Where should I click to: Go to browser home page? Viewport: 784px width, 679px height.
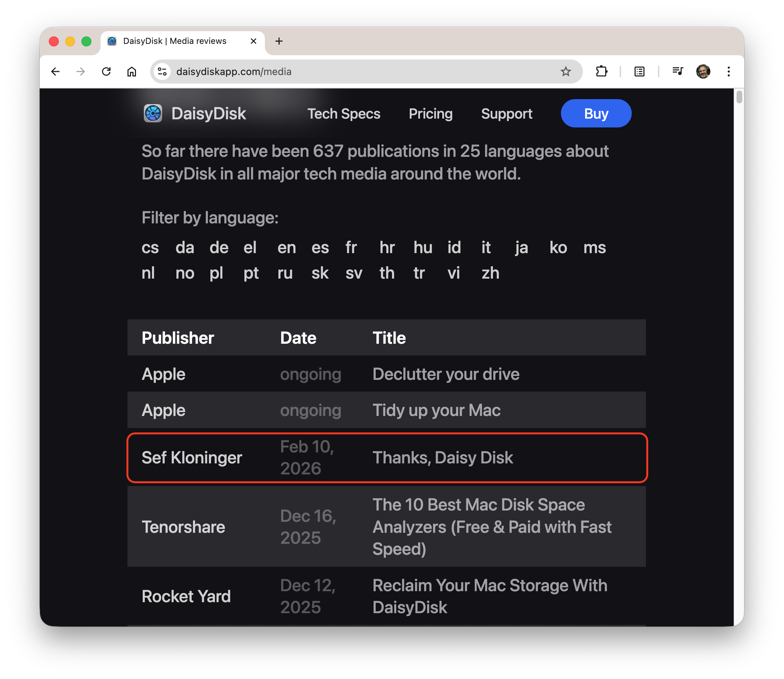131,72
